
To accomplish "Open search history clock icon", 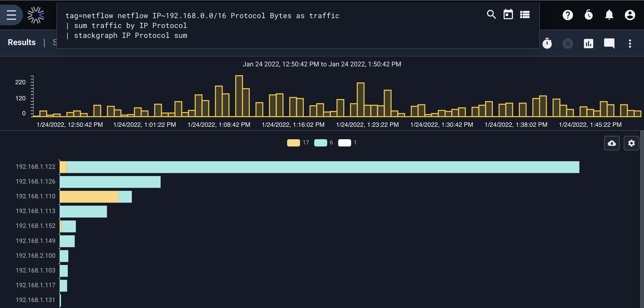I will tap(589, 15).
